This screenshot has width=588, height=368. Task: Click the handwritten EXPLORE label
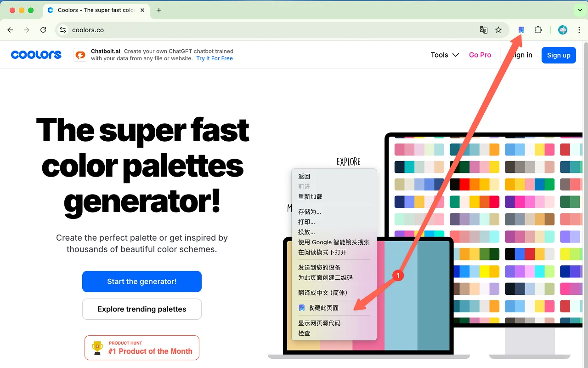coord(348,161)
